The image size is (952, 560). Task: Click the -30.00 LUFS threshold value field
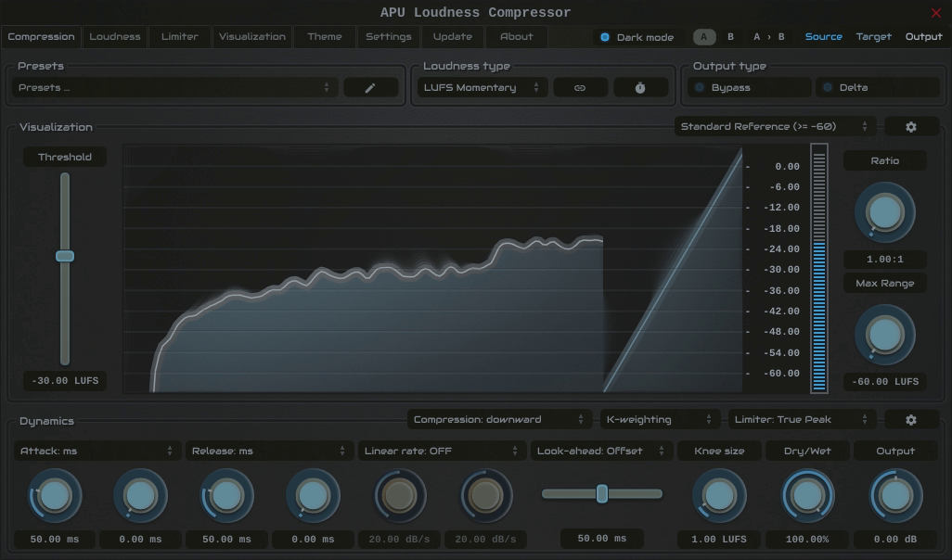(x=65, y=381)
